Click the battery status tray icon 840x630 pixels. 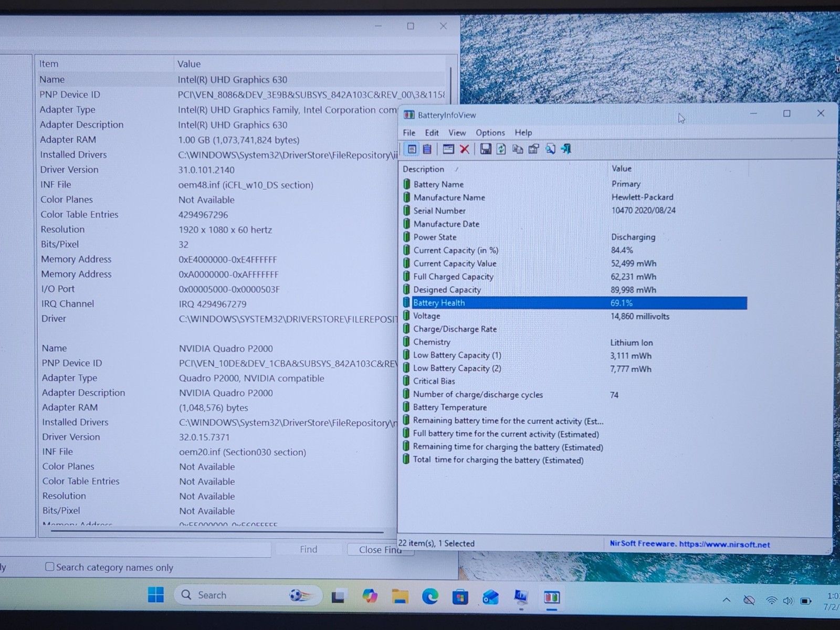click(806, 601)
